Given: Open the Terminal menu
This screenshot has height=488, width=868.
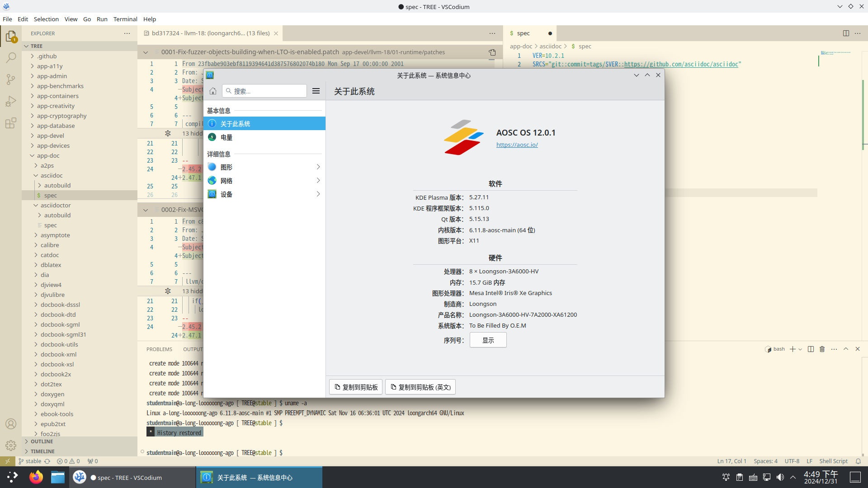Looking at the screenshot, I should click(125, 19).
